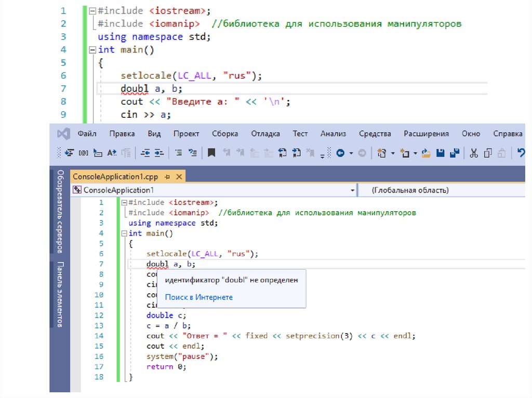Click the Save file icon
Viewport: 532px width, 398px height.
tap(441, 153)
